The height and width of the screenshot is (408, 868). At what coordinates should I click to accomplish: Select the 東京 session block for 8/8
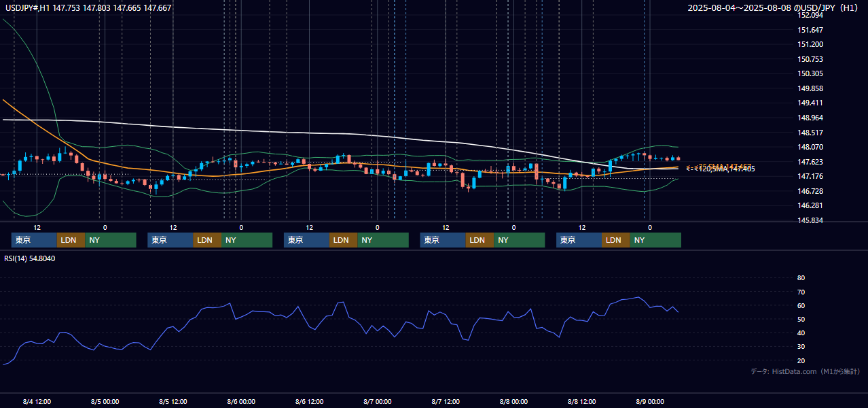579,240
